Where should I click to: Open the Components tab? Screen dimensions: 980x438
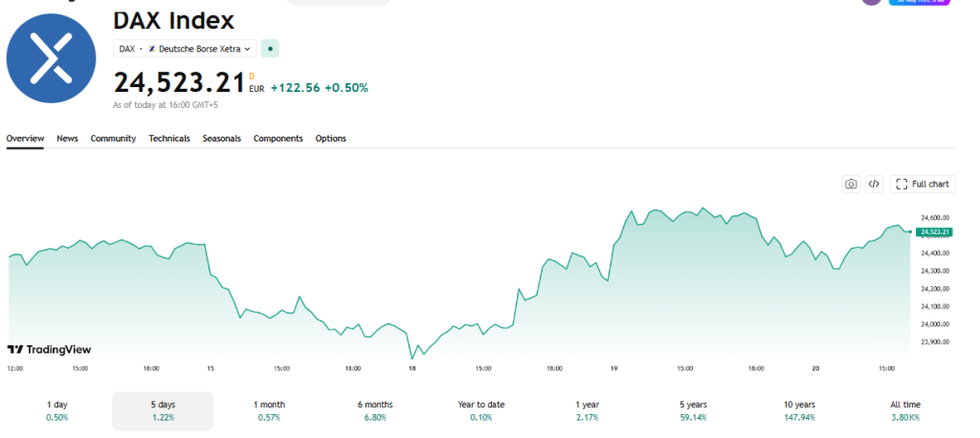[x=278, y=139]
